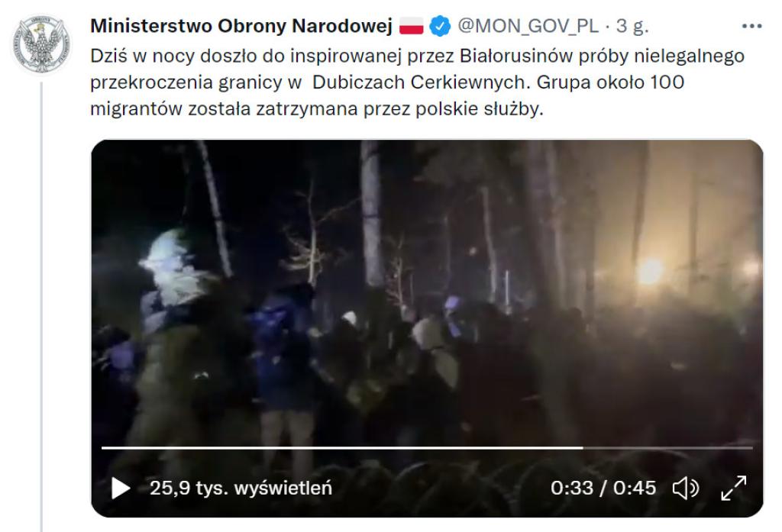Mute the video using the speaker icon

686,488
